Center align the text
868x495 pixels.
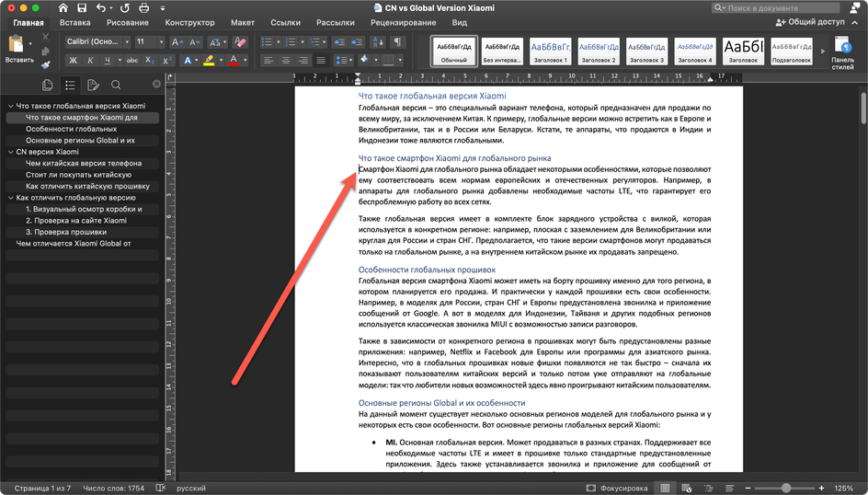[x=286, y=61]
